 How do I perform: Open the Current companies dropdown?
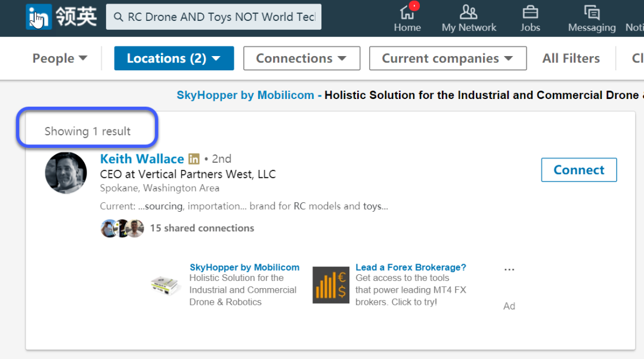click(447, 58)
